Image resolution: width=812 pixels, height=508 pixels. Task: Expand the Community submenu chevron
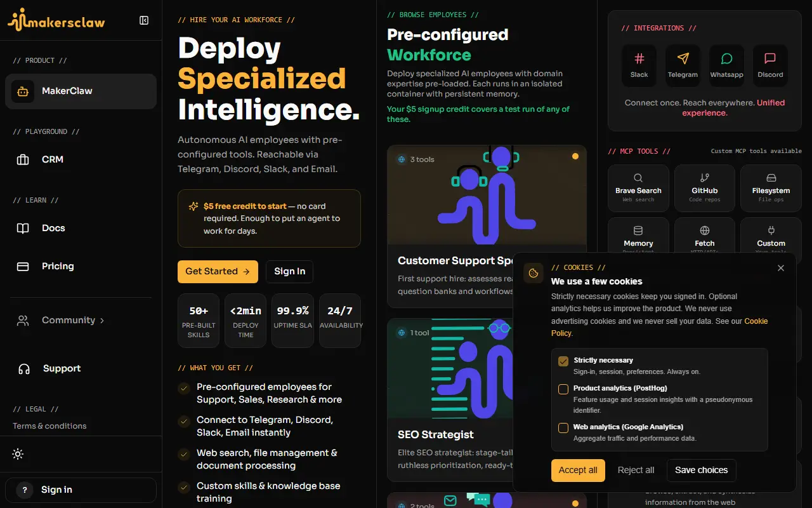point(102,321)
